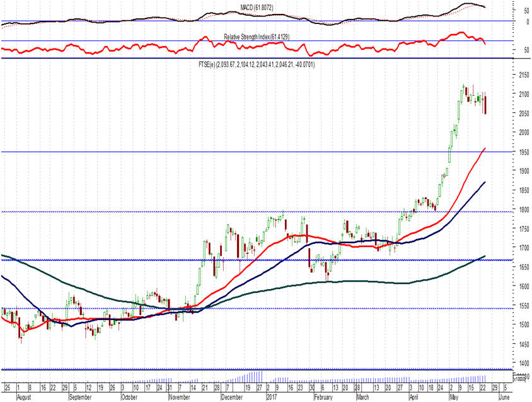Click the 1750 price axis label
This screenshot has height=402, width=532.
click(x=524, y=229)
